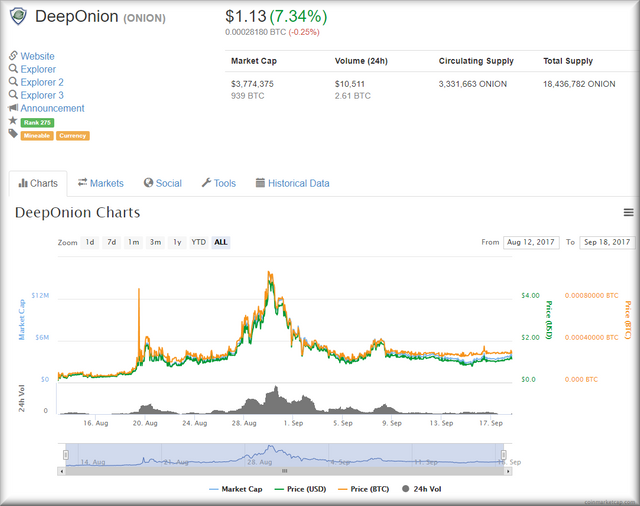
Task: Click the Currency tag badge
Action: tap(73, 135)
